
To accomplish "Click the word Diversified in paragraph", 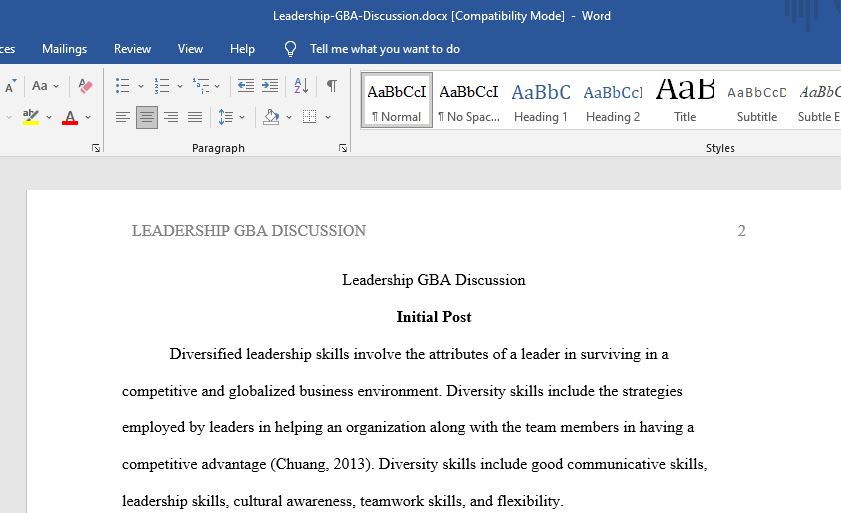I will (205, 354).
